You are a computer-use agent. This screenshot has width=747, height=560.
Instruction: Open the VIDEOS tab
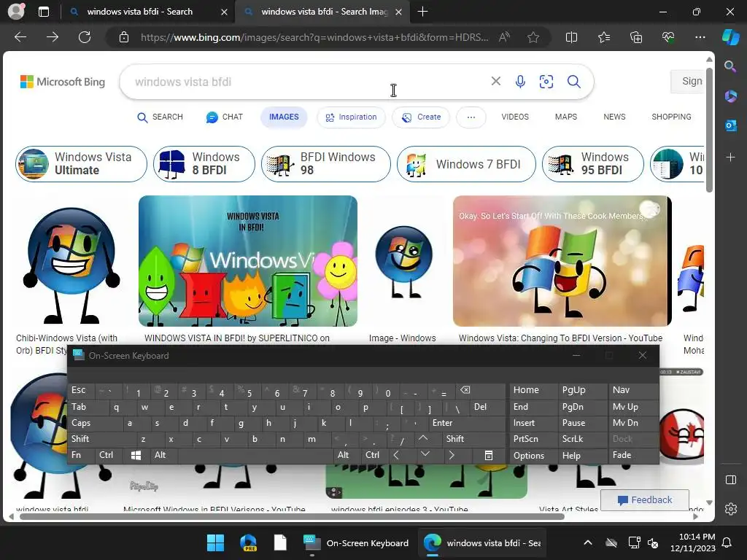515,117
